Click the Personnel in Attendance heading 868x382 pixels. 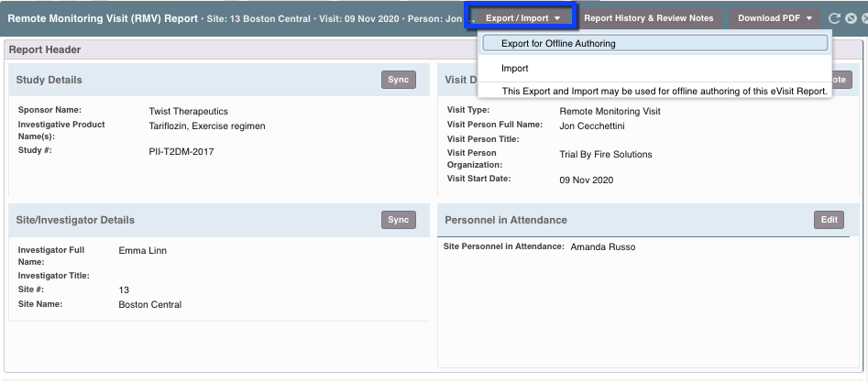[505, 220]
